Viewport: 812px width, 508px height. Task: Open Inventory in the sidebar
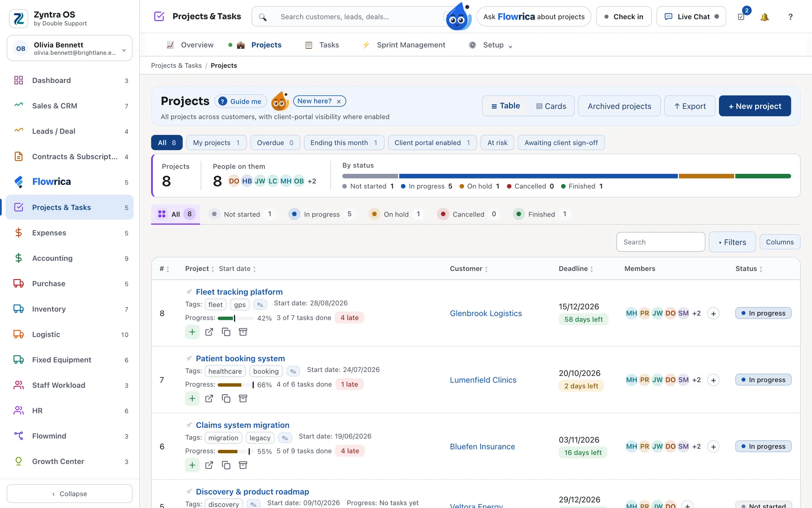pos(70,309)
